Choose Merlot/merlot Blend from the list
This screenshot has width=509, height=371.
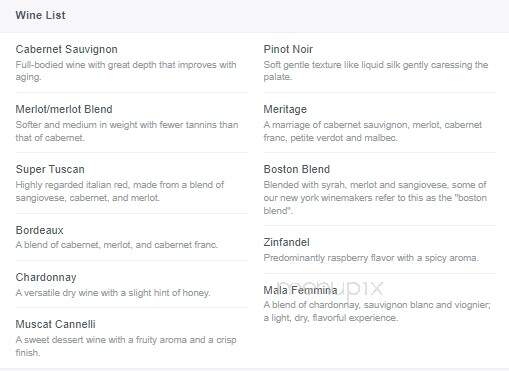click(x=64, y=109)
